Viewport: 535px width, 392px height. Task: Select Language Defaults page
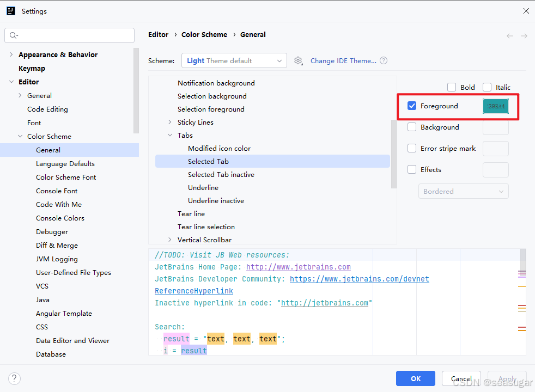click(x=65, y=164)
